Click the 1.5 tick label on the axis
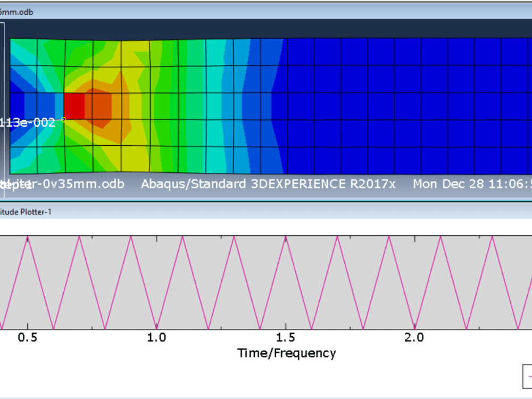The image size is (532, 399). (x=285, y=337)
